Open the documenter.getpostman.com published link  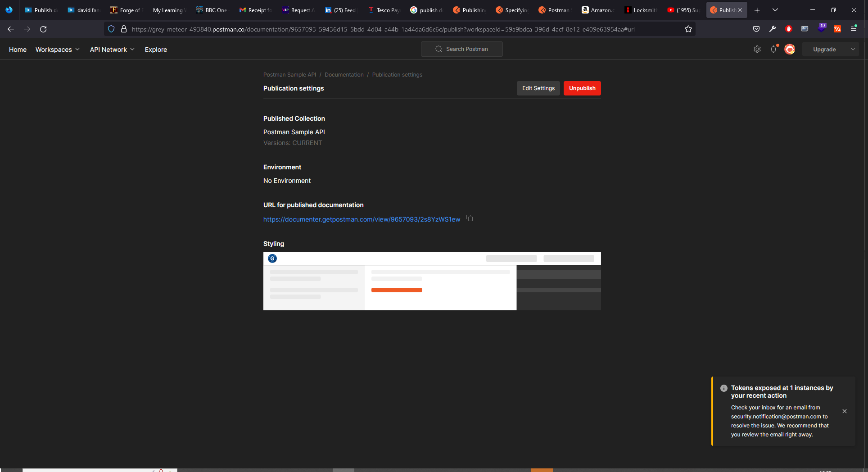tap(362, 219)
